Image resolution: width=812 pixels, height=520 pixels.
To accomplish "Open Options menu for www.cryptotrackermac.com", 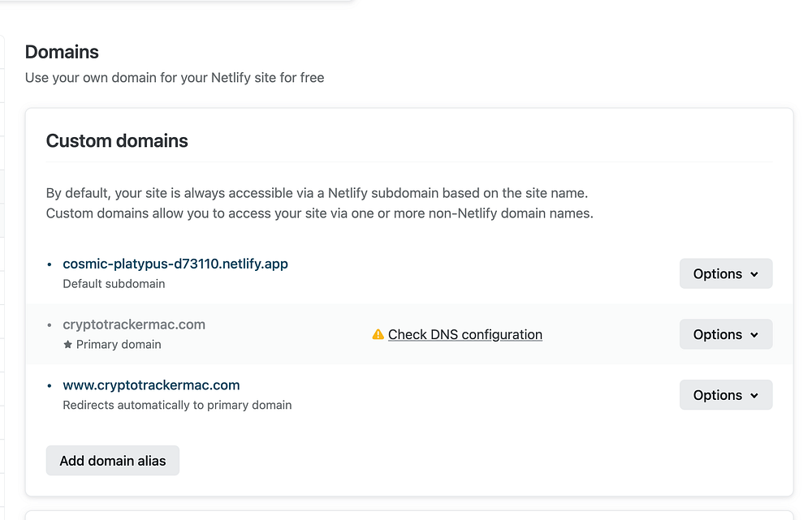I will pyautogui.click(x=725, y=395).
